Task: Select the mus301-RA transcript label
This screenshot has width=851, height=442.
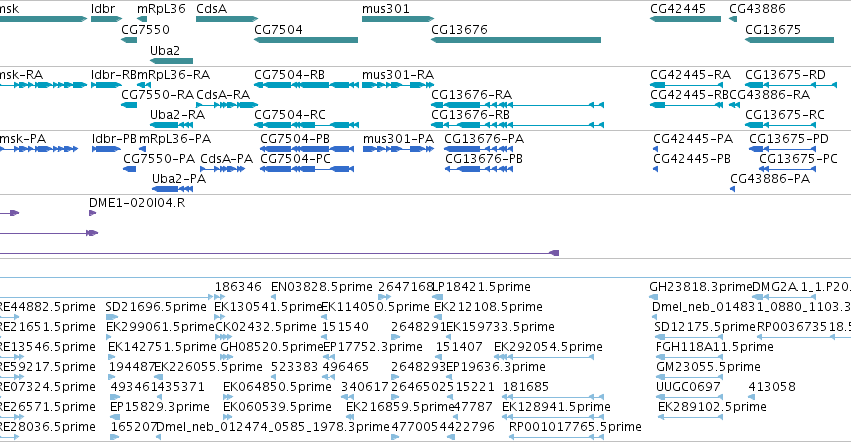Action: pos(398,74)
